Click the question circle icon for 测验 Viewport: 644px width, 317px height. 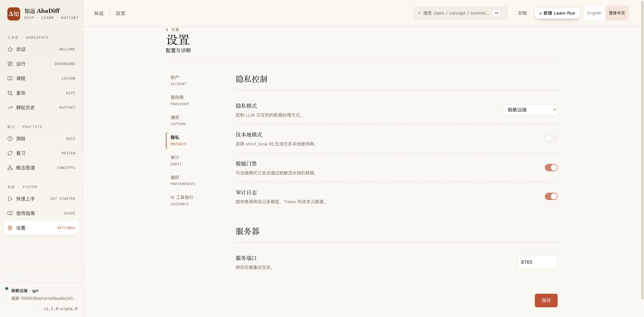click(10, 138)
